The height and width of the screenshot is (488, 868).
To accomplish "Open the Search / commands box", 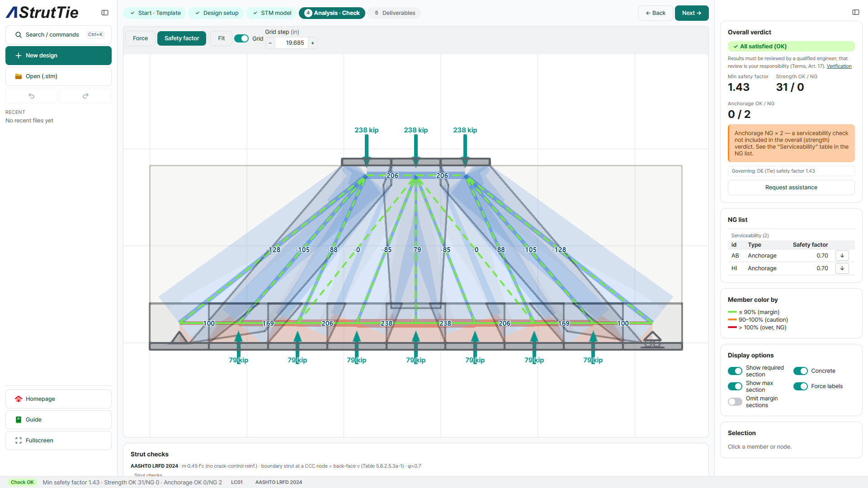I will tap(58, 35).
